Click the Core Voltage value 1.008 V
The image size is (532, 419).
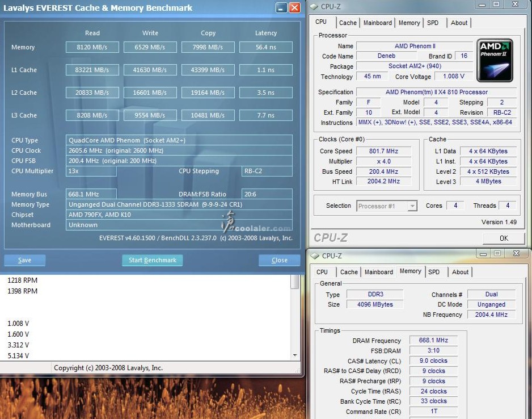[x=454, y=76]
